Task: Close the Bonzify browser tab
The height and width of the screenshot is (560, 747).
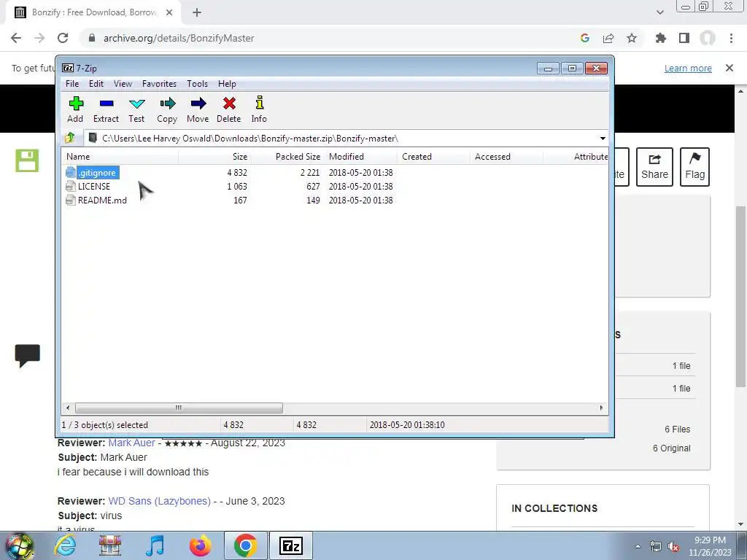Action: [169, 13]
